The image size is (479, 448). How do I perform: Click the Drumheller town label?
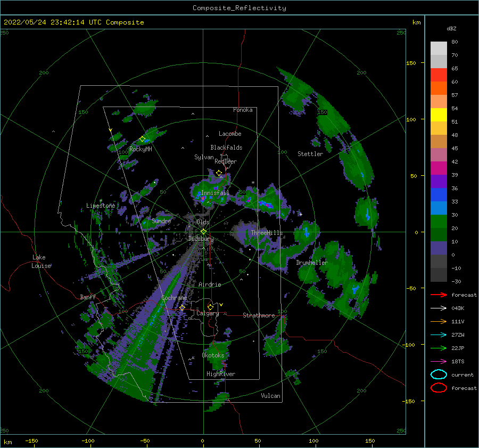(312, 263)
